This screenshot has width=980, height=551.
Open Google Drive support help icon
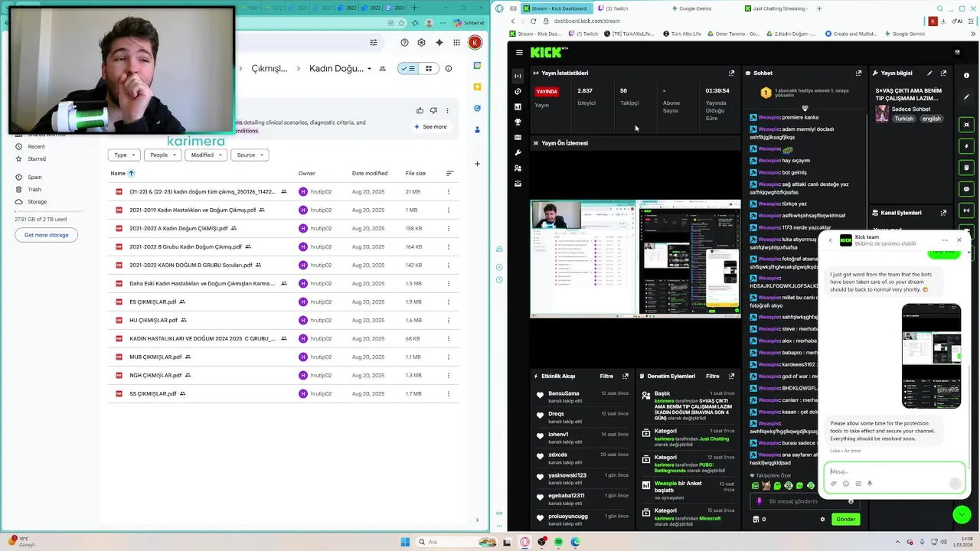[405, 43]
